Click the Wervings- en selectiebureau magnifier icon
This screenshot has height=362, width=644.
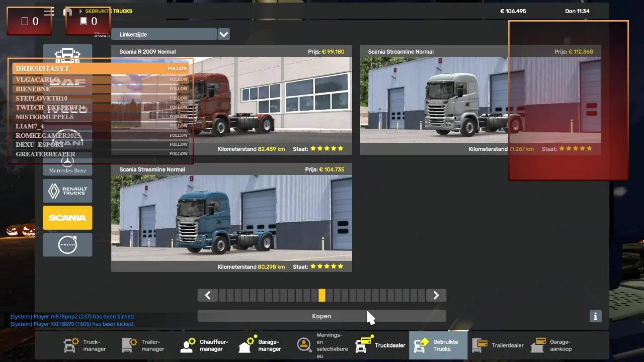[x=304, y=345]
